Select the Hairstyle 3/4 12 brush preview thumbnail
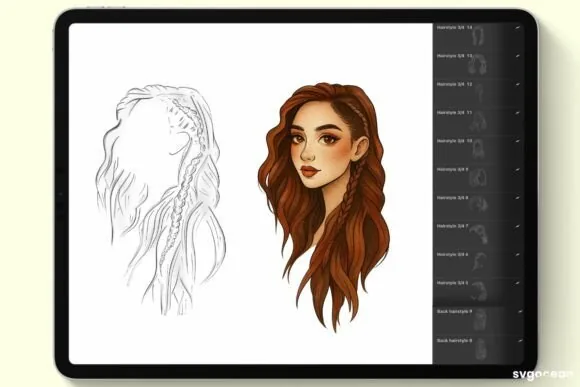The width and height of the screenshot is (580, 387). pyautogui.click(x=479, y=93)
